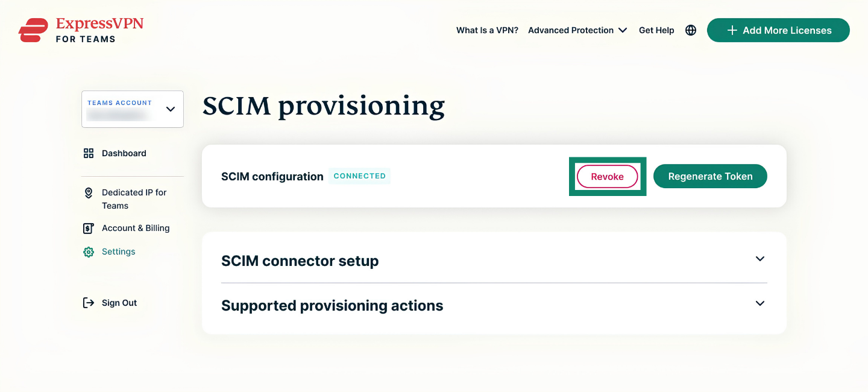Image resolution: width=868 pixels, height=392 pixels.
Task: Go to Dashboard in the sidebar
Action: point(124,153)
